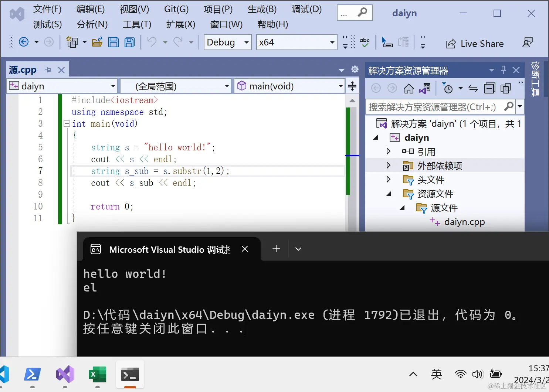Open the Solution Explorer search options dropdown
549x392 pixels.
[520, 107]
